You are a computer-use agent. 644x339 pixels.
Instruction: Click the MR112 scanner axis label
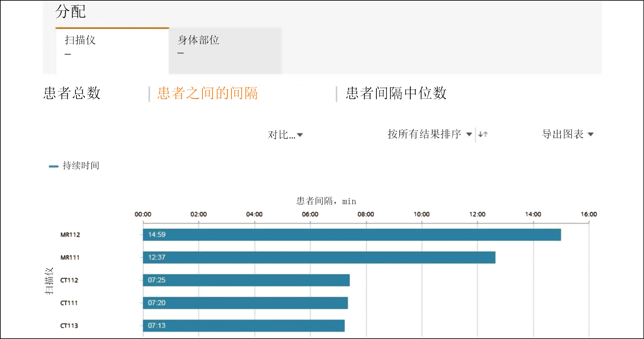[70, 235]
